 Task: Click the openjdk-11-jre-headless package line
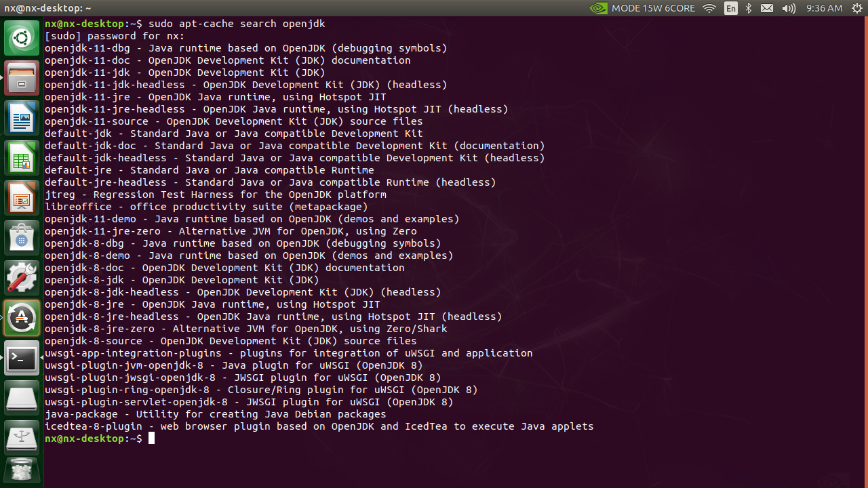pyautogui.click(x=277, y=109)
